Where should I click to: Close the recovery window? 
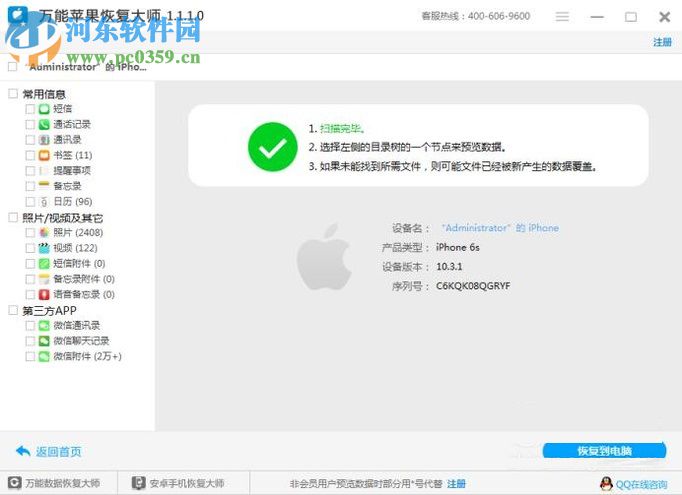pos(664,17)
